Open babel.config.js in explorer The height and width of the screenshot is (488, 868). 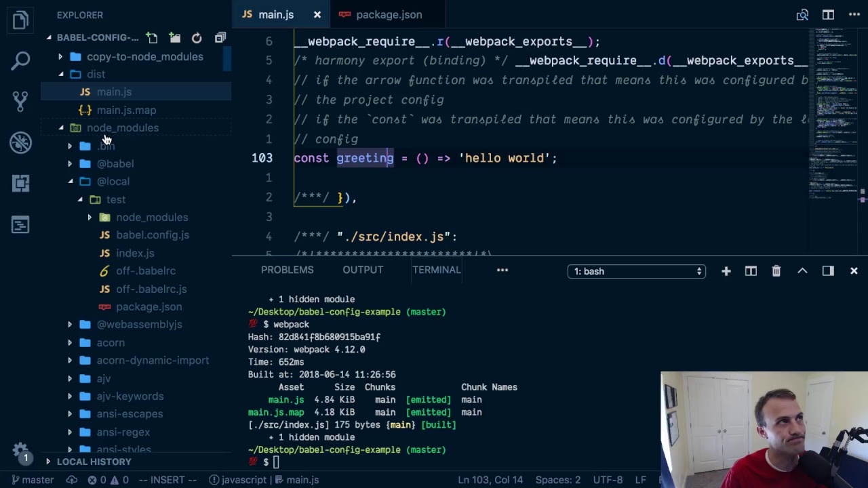click(136, 235)
